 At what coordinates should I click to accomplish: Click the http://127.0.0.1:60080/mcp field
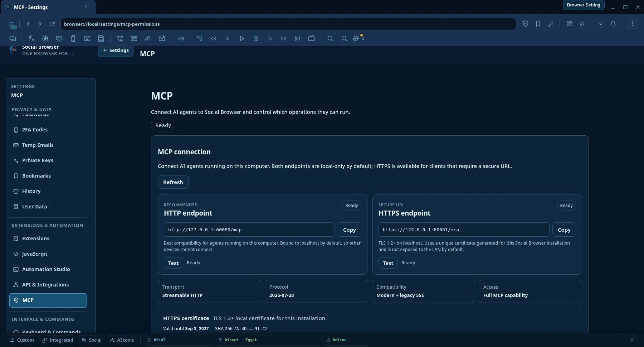pos(249,230)
